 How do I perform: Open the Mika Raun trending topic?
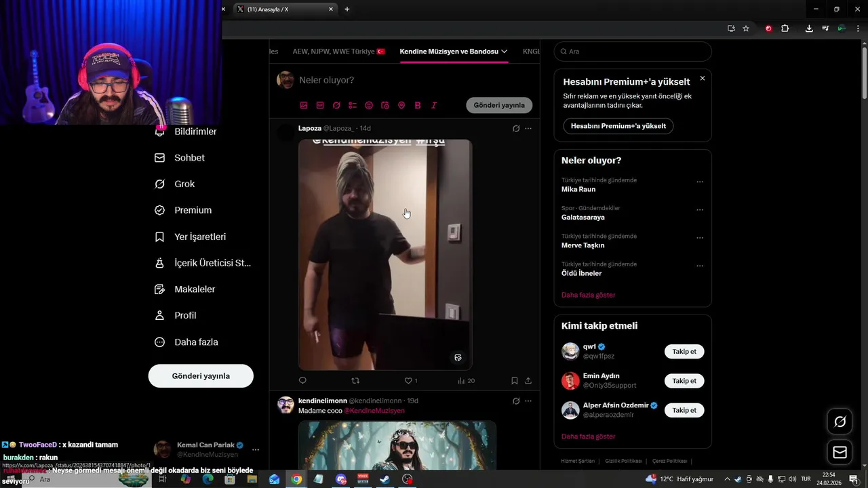click(x=578, y=189)
